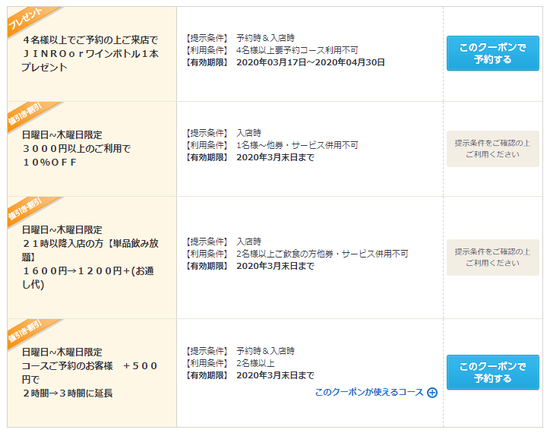Reserve with the course time extension coupon

coord(492,372)
